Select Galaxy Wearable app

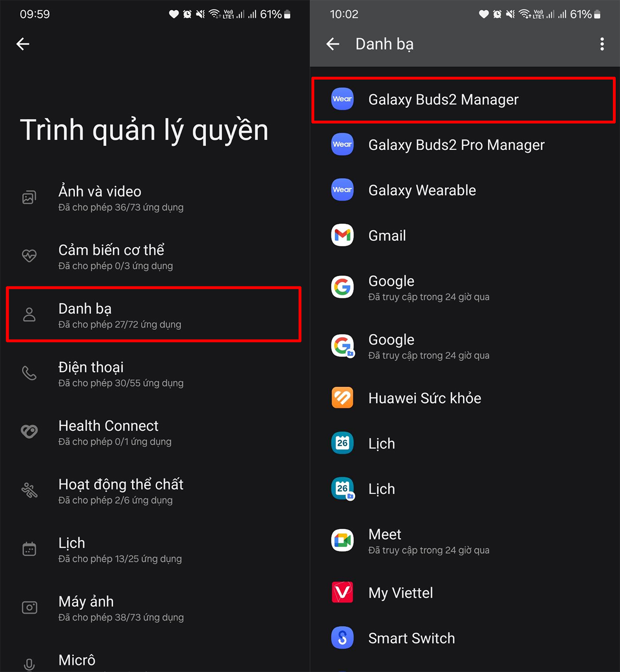tap(465, 190)
